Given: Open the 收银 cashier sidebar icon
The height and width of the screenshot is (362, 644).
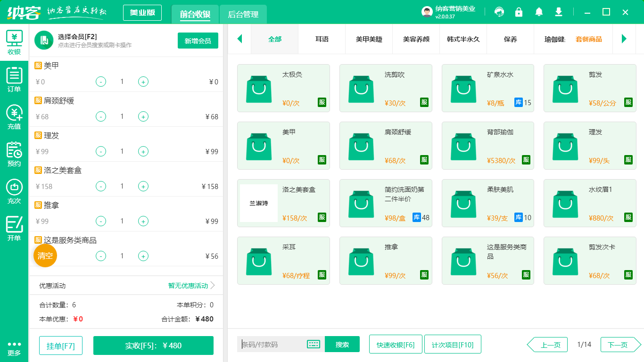Looking at the screenshot, I should coord(14,42).
